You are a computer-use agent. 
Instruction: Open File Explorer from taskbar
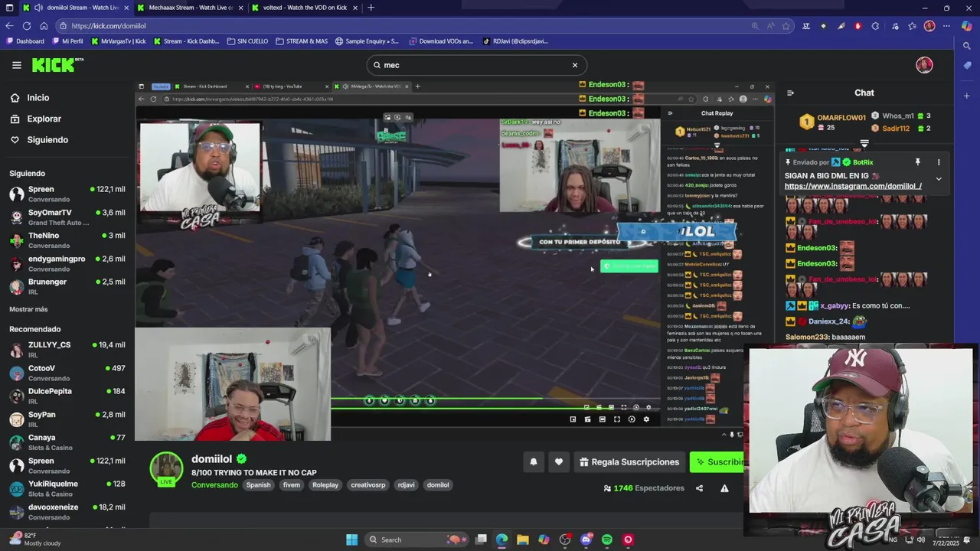pos(523,540)
